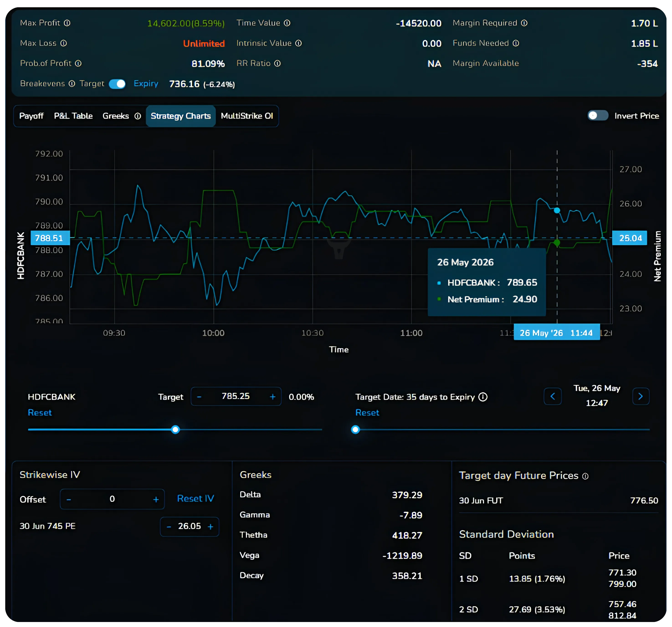672x627 pixels.
Task: Click Expiry breakeven label
Action: click(146, 84)
